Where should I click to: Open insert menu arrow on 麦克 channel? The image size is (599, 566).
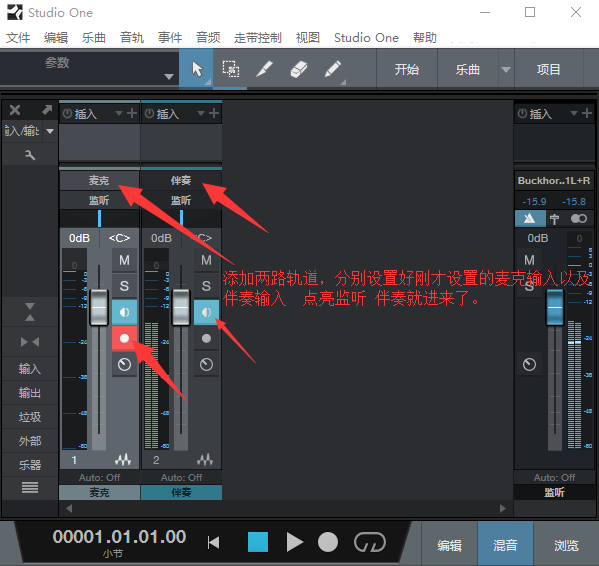[x=119, y=113]
